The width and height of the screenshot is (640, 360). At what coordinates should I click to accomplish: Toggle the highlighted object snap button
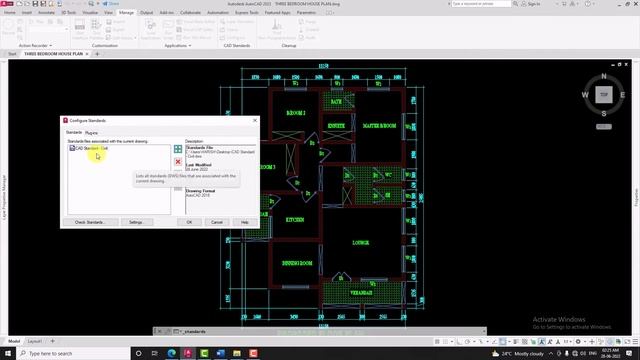point(502,342)
